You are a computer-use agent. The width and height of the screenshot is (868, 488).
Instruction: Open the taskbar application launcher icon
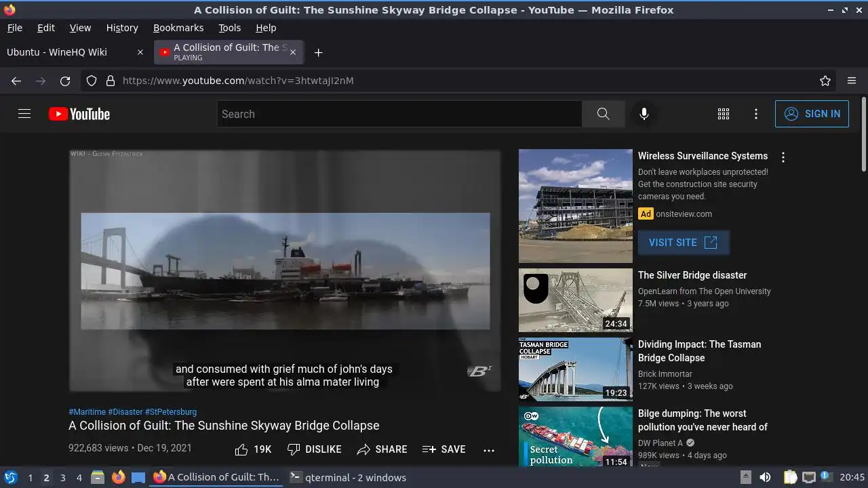click(x=11, y=477)
